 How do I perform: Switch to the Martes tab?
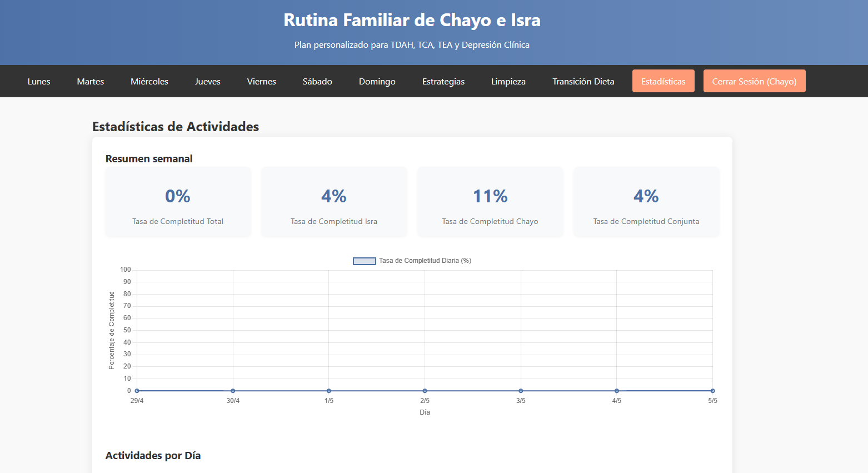click(91, 81)
